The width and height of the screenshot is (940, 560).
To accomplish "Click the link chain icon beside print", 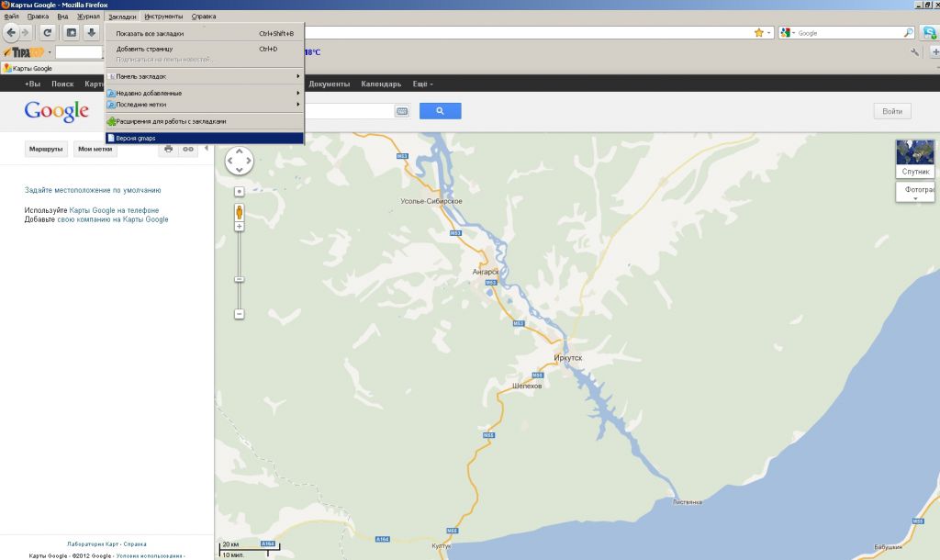I will (188, 149).
